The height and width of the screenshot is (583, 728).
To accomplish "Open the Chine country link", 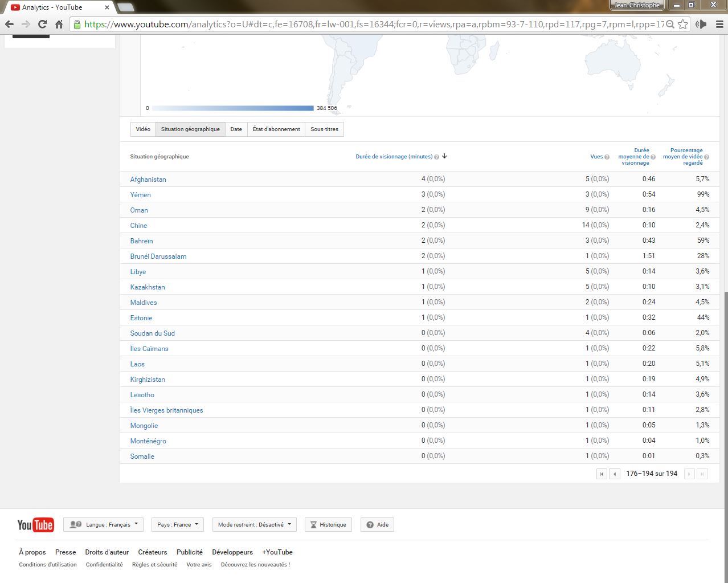I will 138,226.
